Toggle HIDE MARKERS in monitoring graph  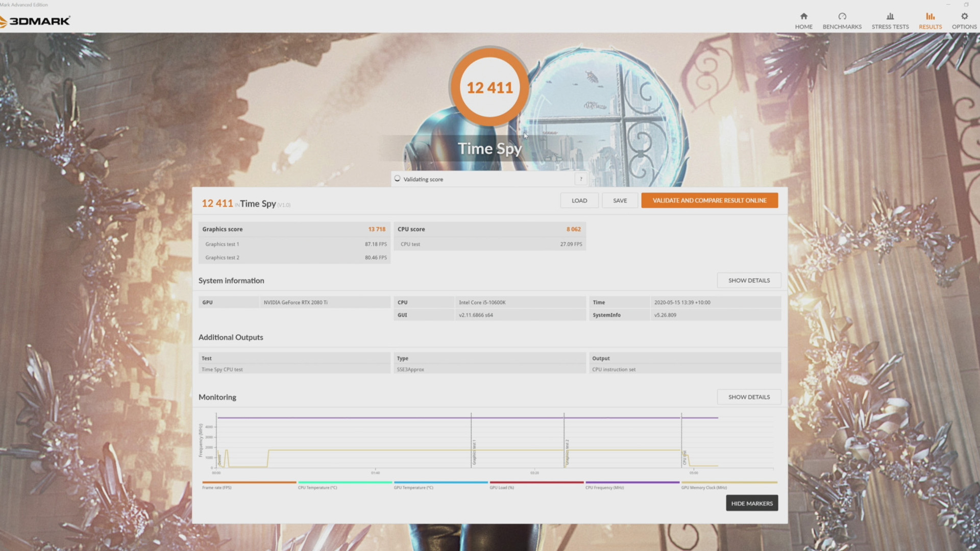tap(751, 503)
